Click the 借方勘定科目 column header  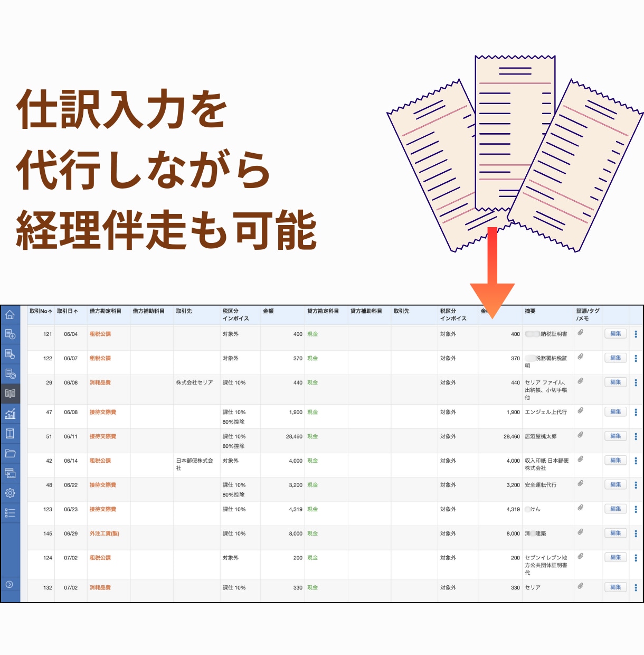(x=106, y=311)
